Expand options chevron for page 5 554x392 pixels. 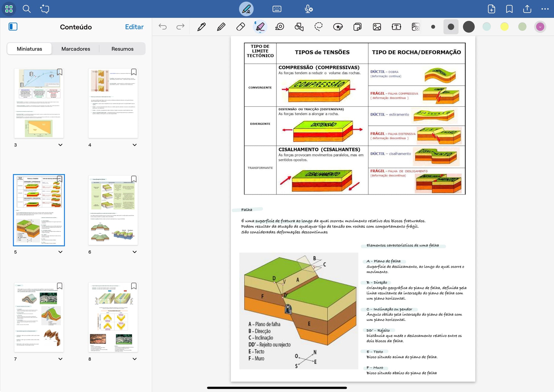pos(60,252)
